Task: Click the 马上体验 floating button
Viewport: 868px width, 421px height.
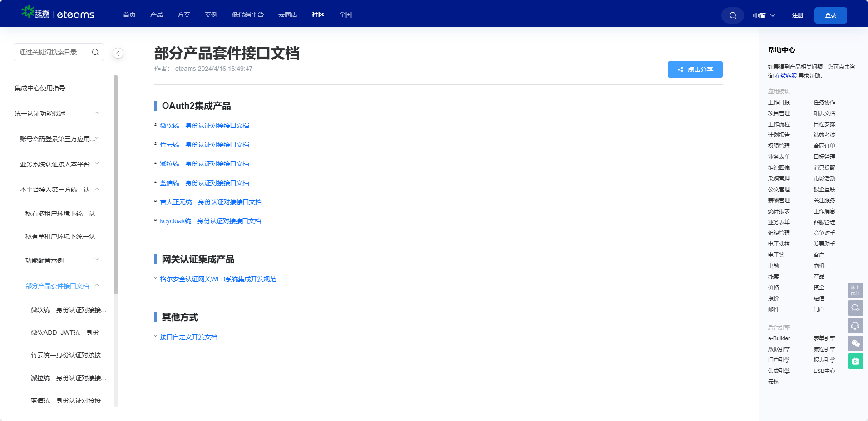Action: click(x=855, y=290)
